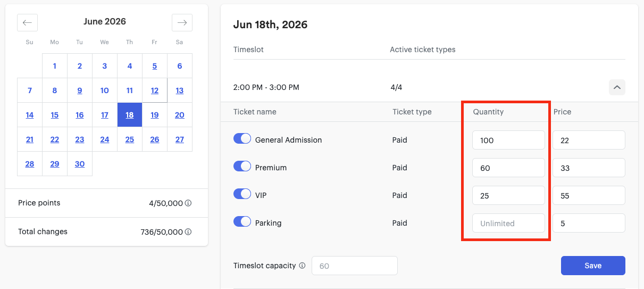Click the 736/50,000 total changes value
This screenshot has width=644, height=289.
161,232
